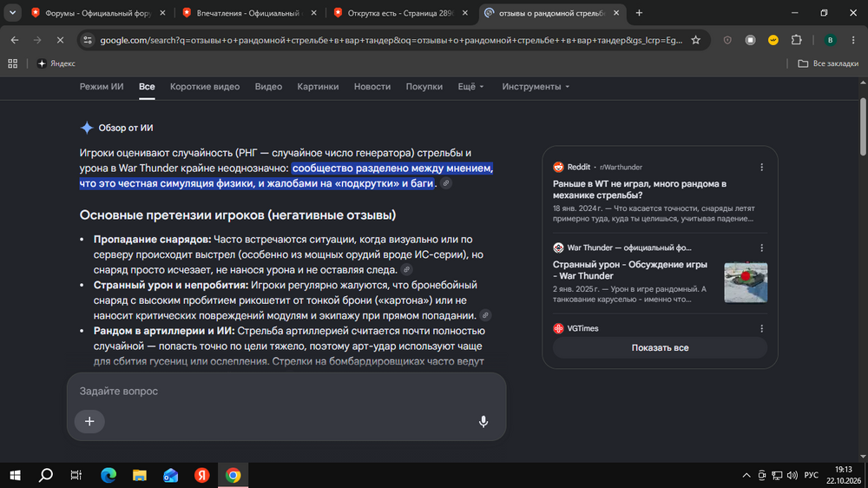
Task: Click the source link icon after 'подкрутки и баги'
Action: (x=446, y=183)
